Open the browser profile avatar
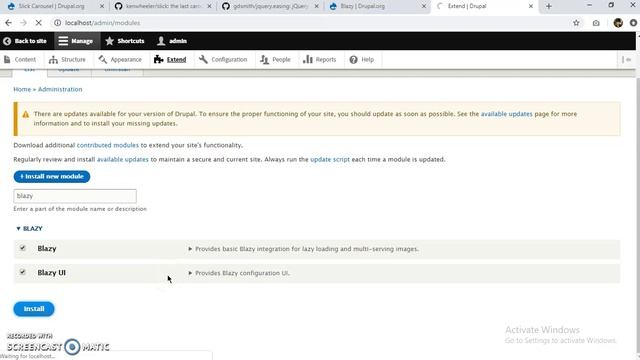 [x=618, y=23]
